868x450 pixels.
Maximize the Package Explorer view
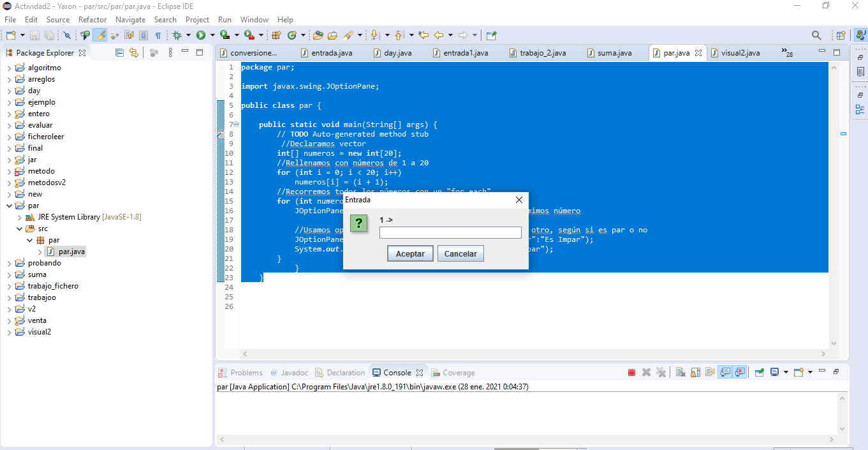click(200, 52)
